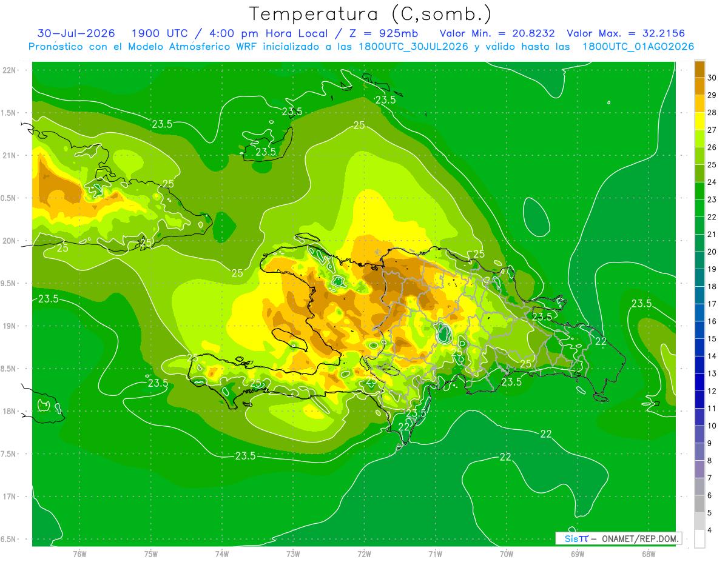728x562 pixels.
Task: Click the '1900 UTC' time text
Action: (160, 33)
